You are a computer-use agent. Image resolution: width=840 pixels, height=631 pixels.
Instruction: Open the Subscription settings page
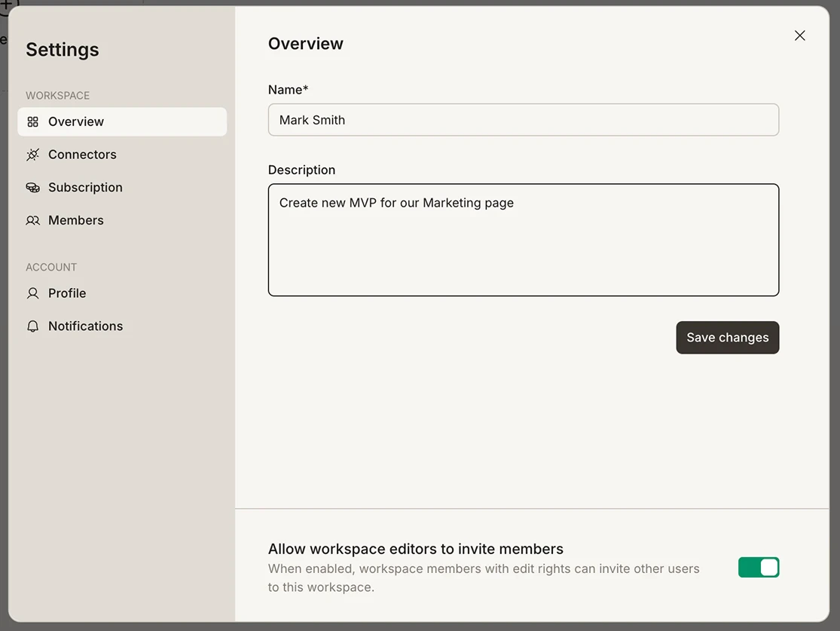coord(84,187)
